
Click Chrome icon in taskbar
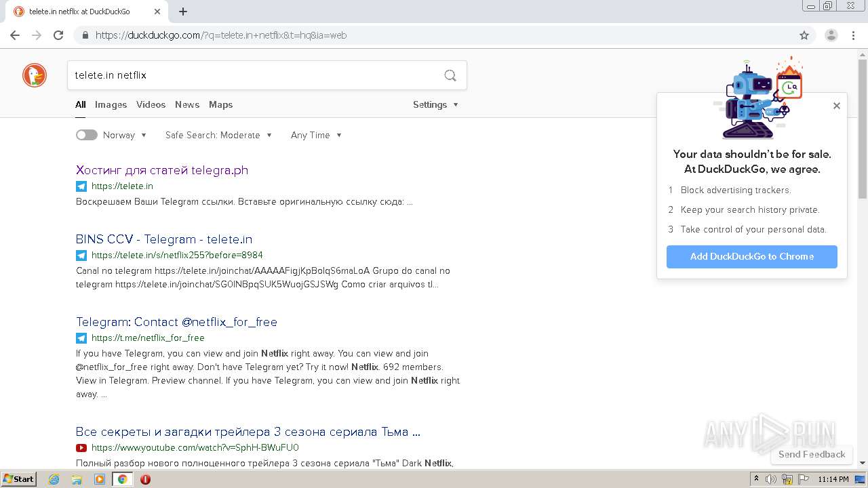coord(122,479)
